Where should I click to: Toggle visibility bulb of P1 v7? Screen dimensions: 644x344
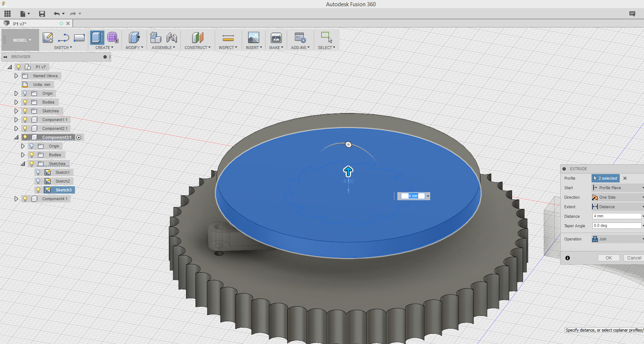(x=18, y=67)
